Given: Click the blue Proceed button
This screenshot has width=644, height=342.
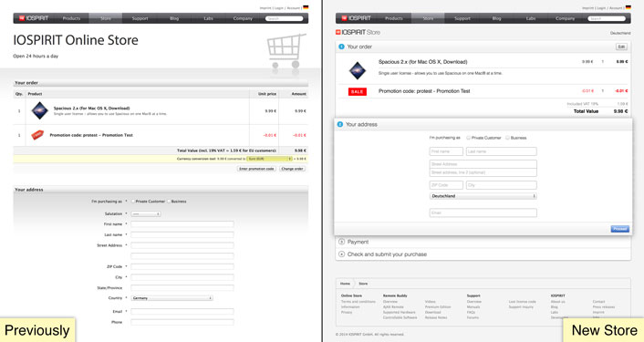Looking at the screenshot, I should [619, 229].
